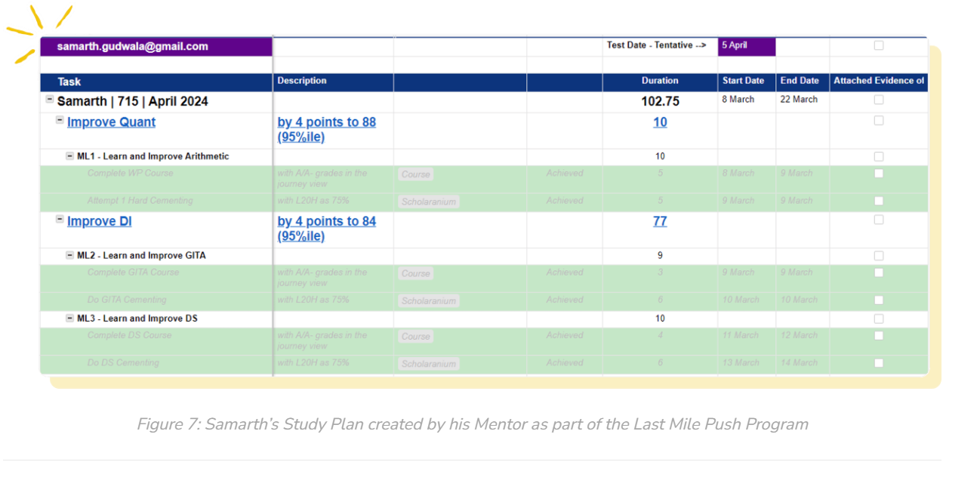Collapse the Samarth | 715 | April 2024 group
The height and width of the screenshot is (502, 980).
50,99
